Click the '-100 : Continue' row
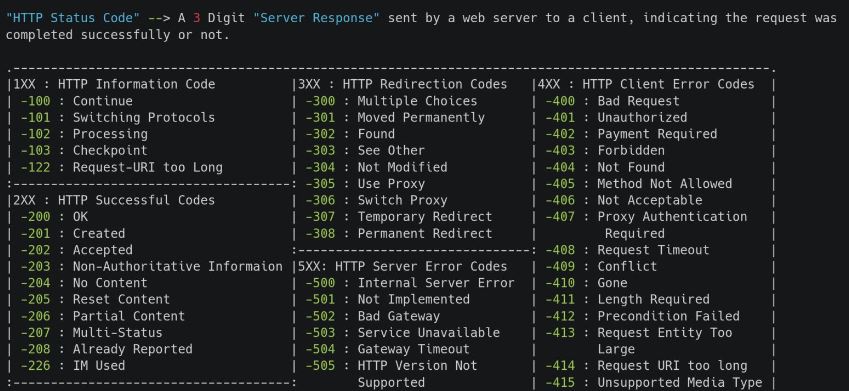 point(76,101)
